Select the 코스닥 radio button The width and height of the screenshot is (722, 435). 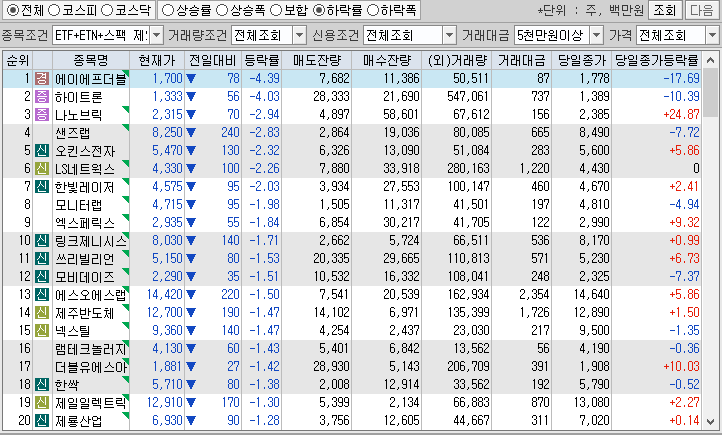[107, 10]
